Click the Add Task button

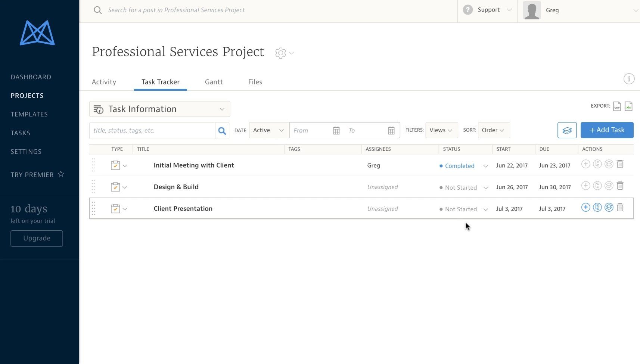(607, 130)
